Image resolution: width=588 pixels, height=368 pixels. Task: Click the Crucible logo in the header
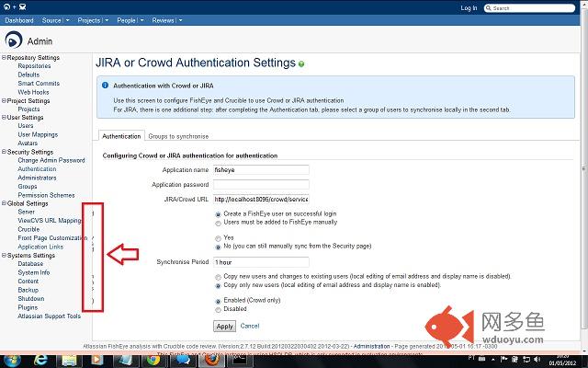click(23, 6)
